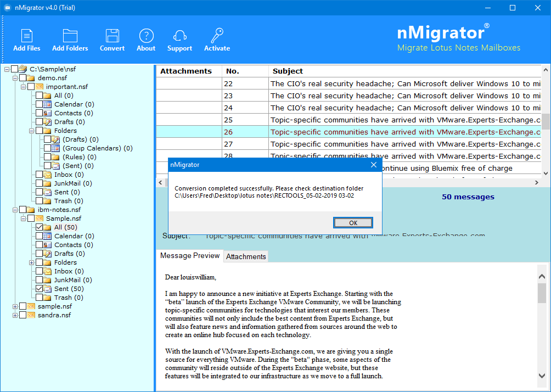Click Drafts icon under Sample.nsf
This screenshot has width=551, height=392.
tap(47, 254)
